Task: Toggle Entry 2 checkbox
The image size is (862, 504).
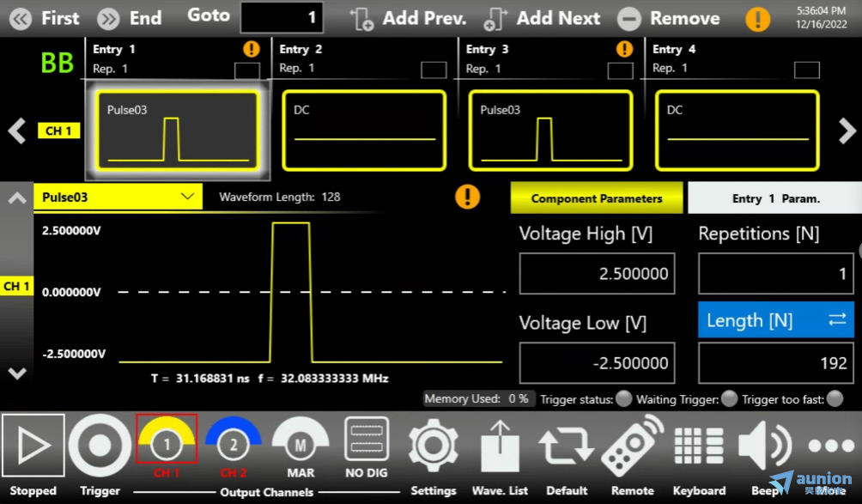Action: 434,70
